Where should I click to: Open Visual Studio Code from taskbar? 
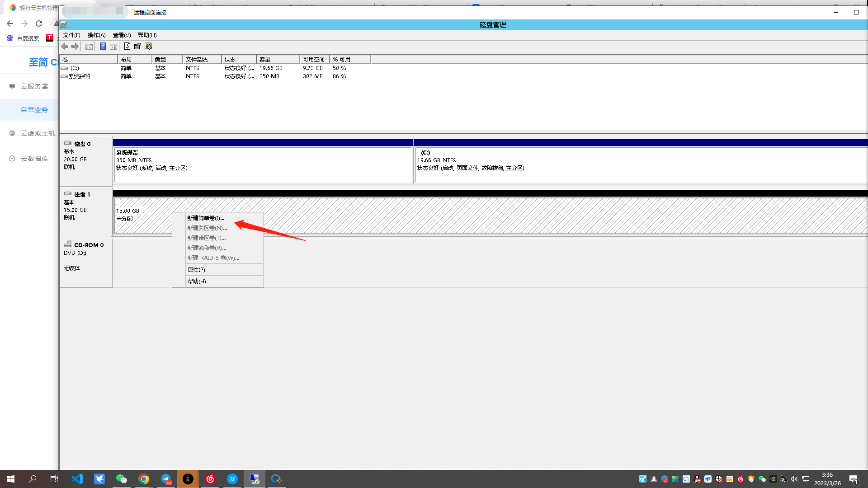click(77, 479)
